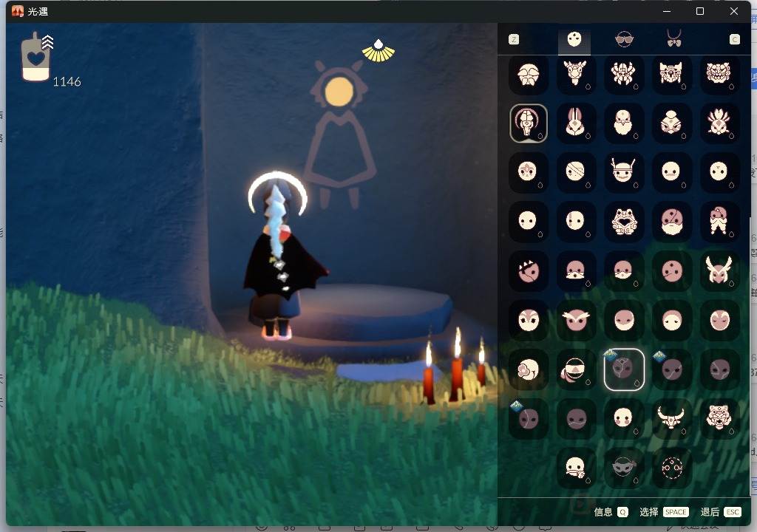757x532 pixels.
Task: Click the winged light fan indicator
Action: coord(378,51)
